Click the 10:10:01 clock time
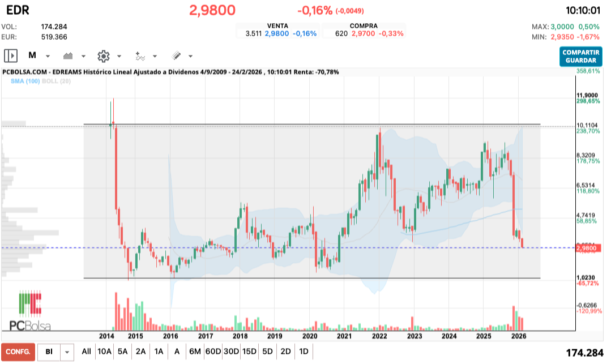Viewport: 611px width, 364px height. pyautogui.click(x=583, y=10)
